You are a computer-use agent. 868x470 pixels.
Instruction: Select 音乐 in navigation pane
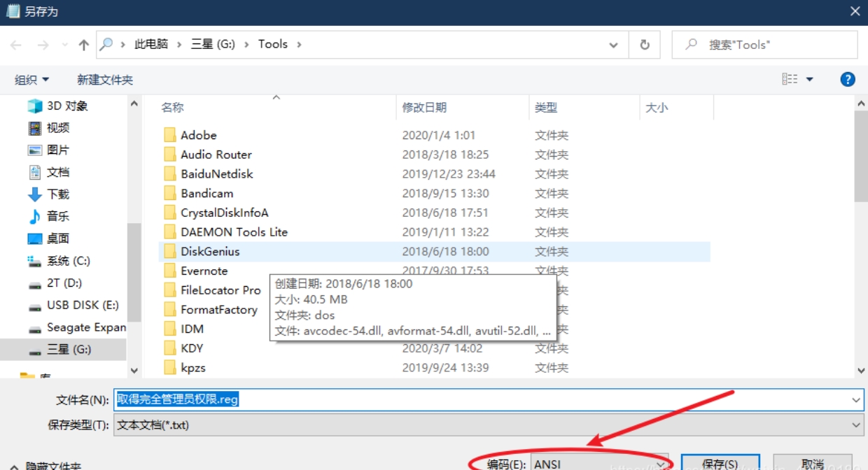coord(58,216)
